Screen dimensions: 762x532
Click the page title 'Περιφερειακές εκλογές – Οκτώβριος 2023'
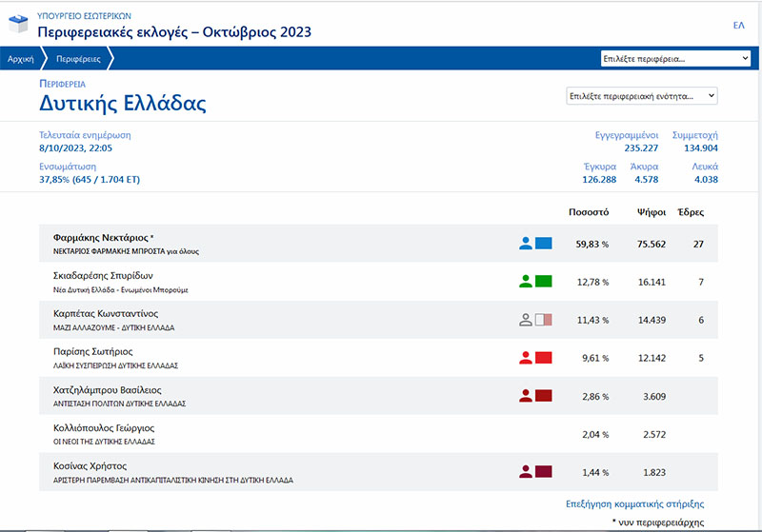(173, 32)
